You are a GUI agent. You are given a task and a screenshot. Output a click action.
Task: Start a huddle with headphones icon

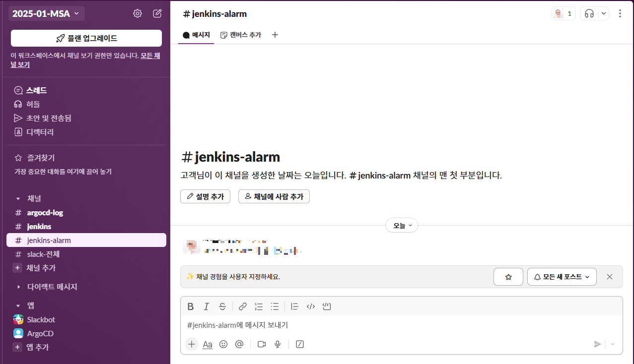[x=589, y=14]
